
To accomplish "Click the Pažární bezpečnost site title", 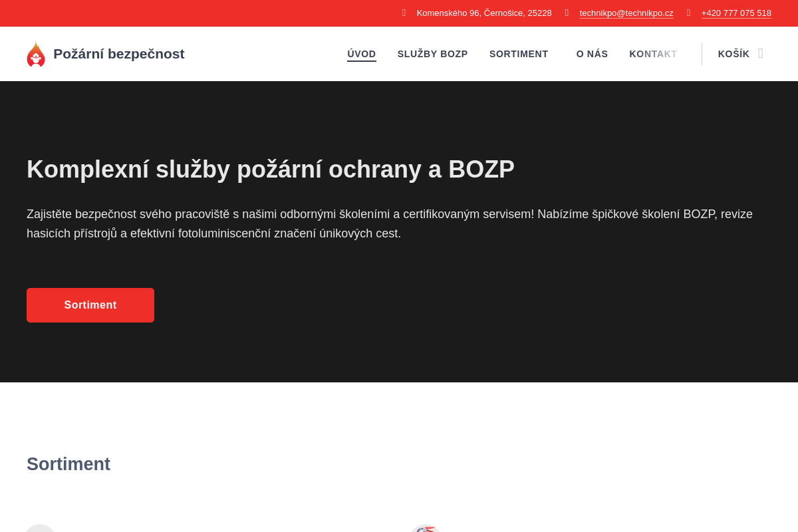I will (119, 54).
